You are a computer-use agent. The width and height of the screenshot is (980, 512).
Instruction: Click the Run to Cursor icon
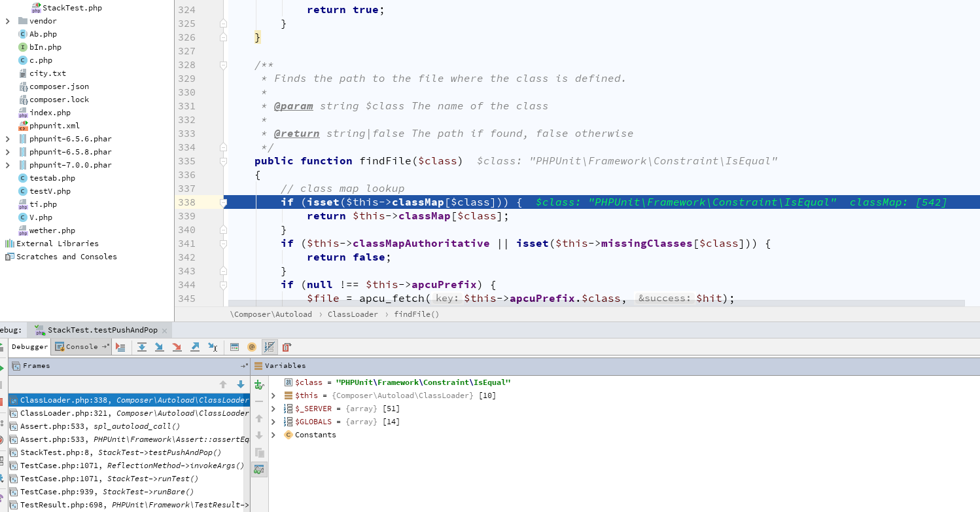coord(213,347)
